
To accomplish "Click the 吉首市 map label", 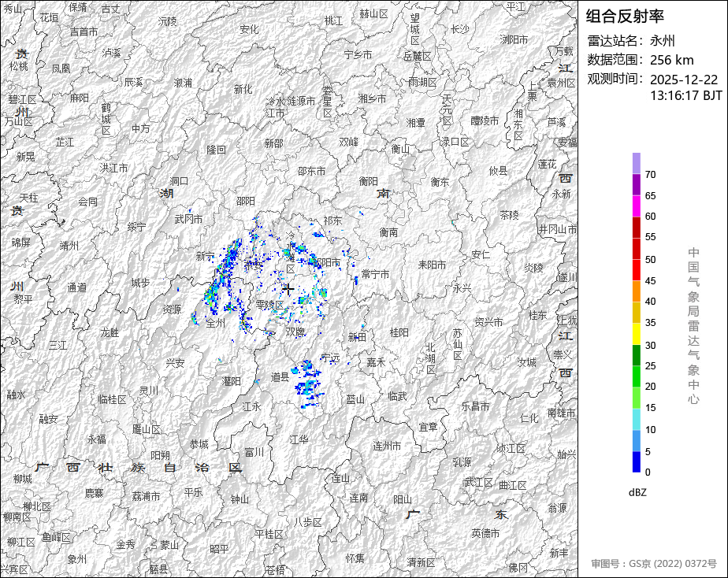I will pos(84,32).
